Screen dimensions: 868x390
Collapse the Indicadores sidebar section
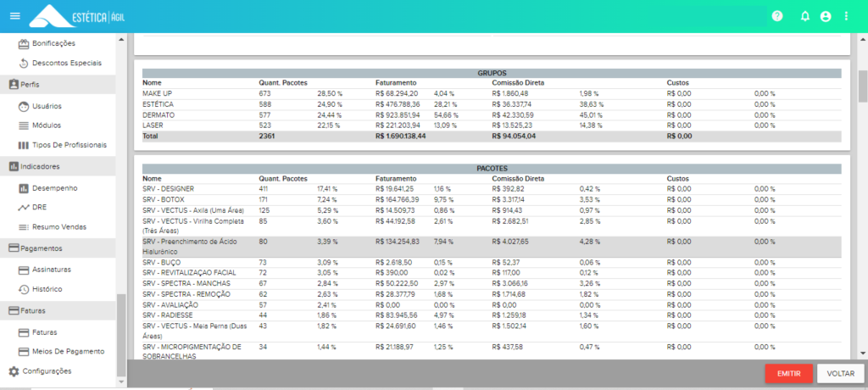click(58, 166)
